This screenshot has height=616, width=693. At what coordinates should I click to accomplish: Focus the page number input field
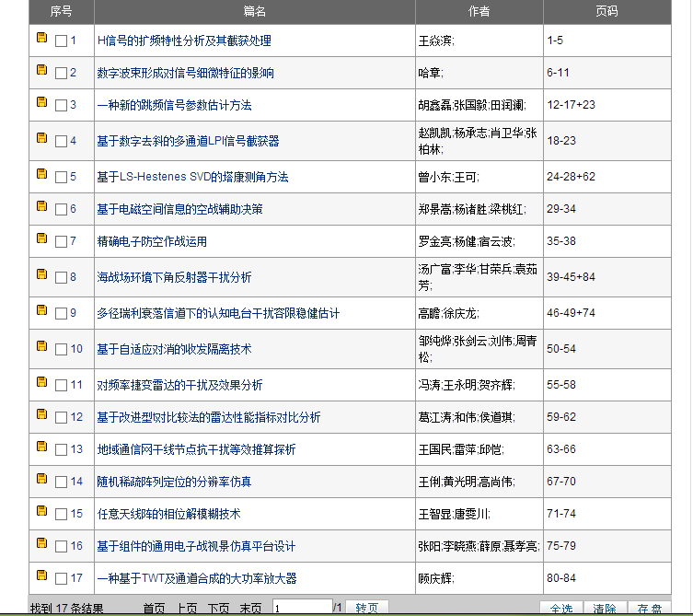point(303,608)
